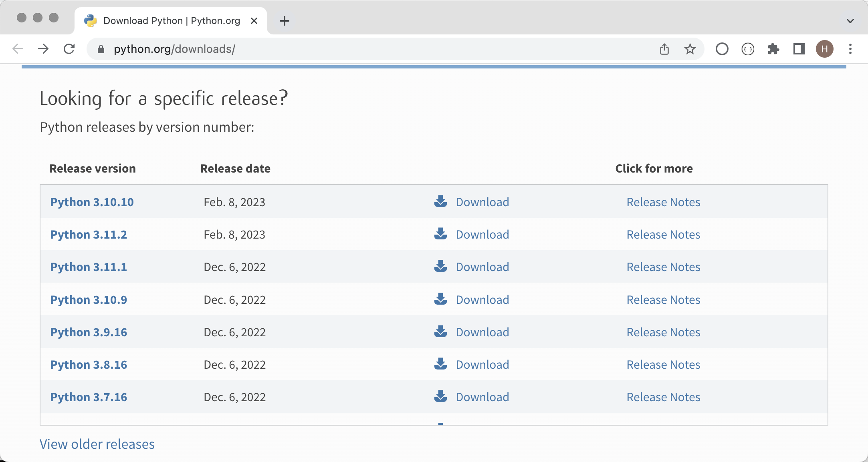
Task: Click the forward navigation arrow
Action: pos(43,49)
